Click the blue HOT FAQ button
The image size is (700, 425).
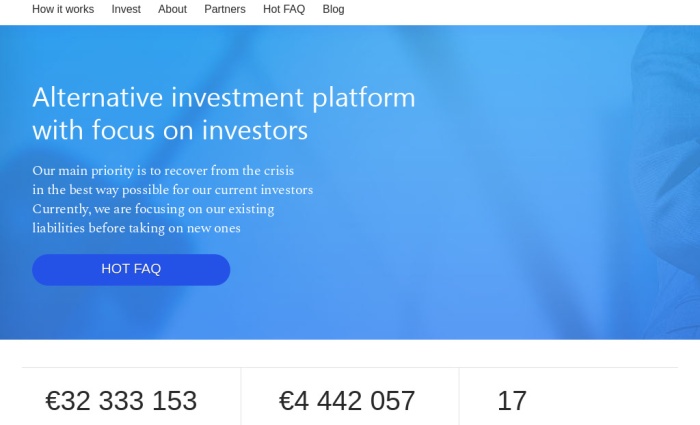click(x=131, y=270)
